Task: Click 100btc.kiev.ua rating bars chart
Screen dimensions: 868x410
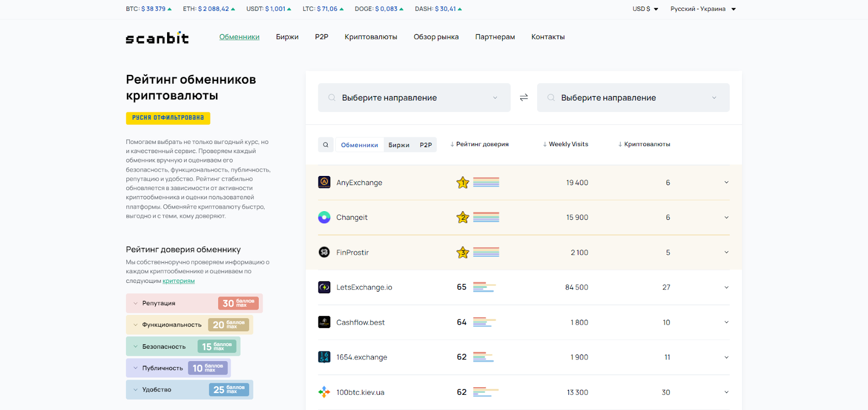Action: 486,392
